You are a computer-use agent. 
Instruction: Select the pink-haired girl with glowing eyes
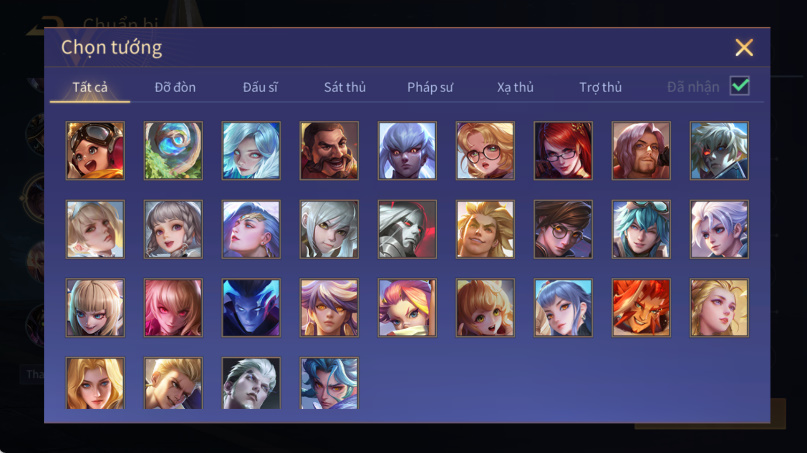[173, 308]
